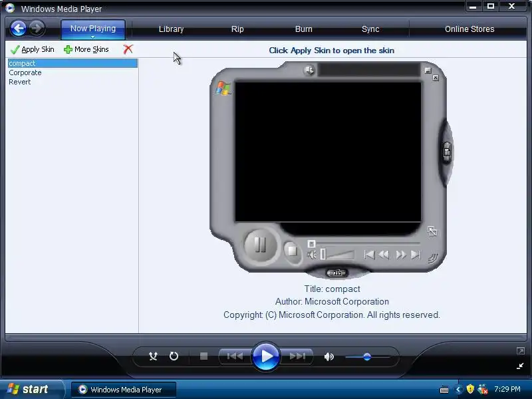Open the Sync tab

(370, 29)
